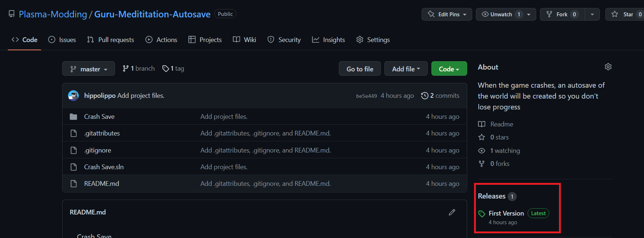Open the Crash Save.sln file
The image size is (644, 238).
pyautogui.click(x=104, y=167)
